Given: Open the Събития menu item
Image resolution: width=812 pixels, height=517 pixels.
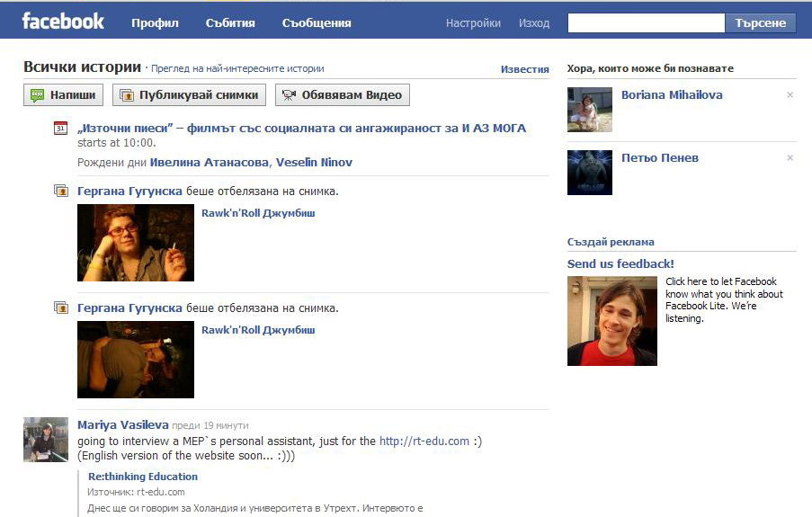Looking at the screenshot, I should [230, 22].
